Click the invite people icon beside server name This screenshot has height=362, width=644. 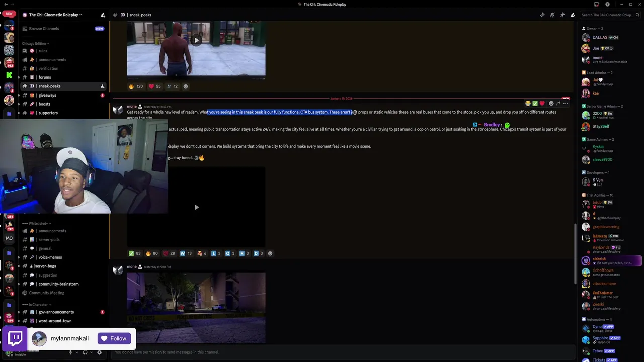point(103,15)
